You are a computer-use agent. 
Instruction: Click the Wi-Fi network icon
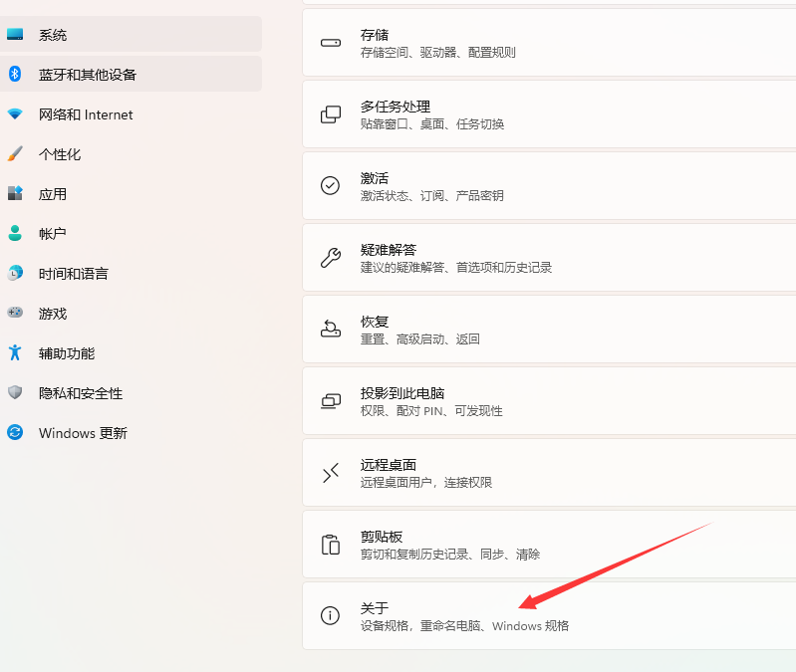[x=15, y=114]
